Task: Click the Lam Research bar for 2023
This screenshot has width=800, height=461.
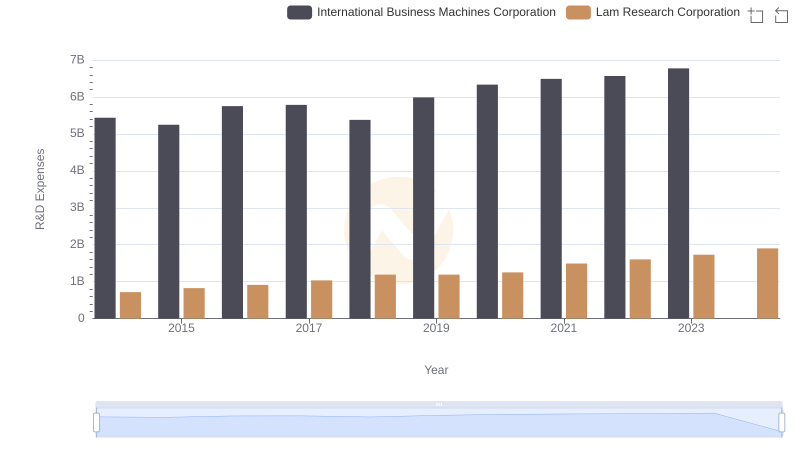Action: coord(704,287)
